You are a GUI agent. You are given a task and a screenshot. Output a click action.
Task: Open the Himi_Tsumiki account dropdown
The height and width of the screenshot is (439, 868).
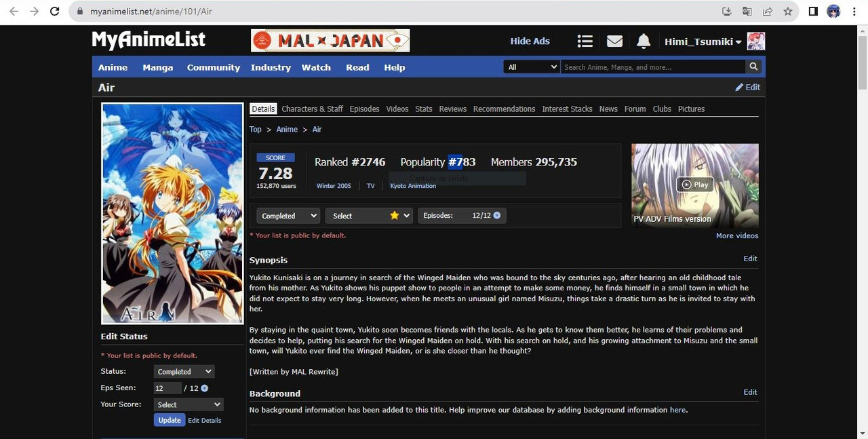(x=703, y=41)
